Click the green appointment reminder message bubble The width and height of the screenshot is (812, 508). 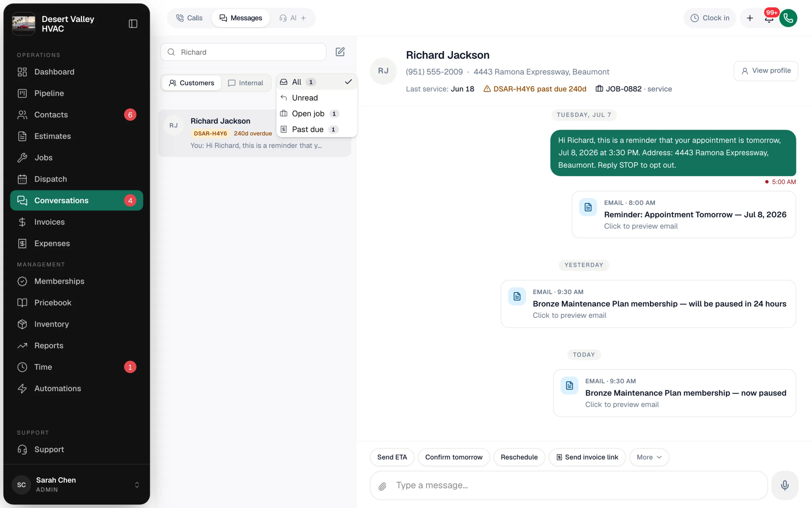(x=673, y=153)
